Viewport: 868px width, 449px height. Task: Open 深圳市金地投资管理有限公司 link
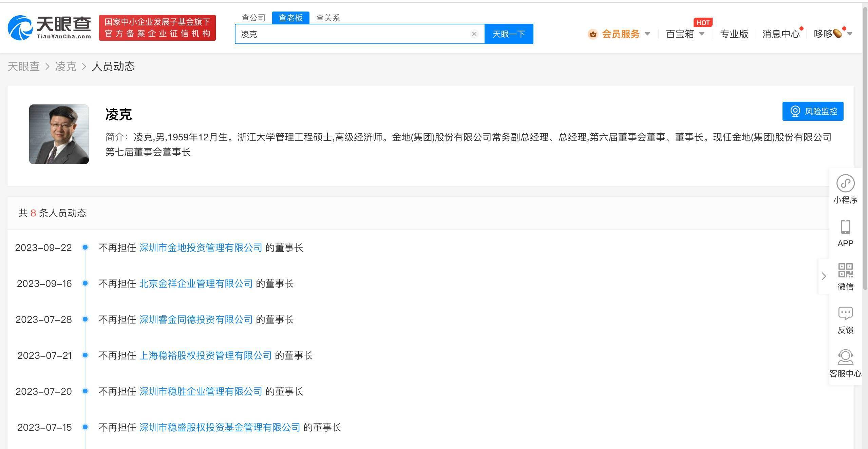pos(201,248)
